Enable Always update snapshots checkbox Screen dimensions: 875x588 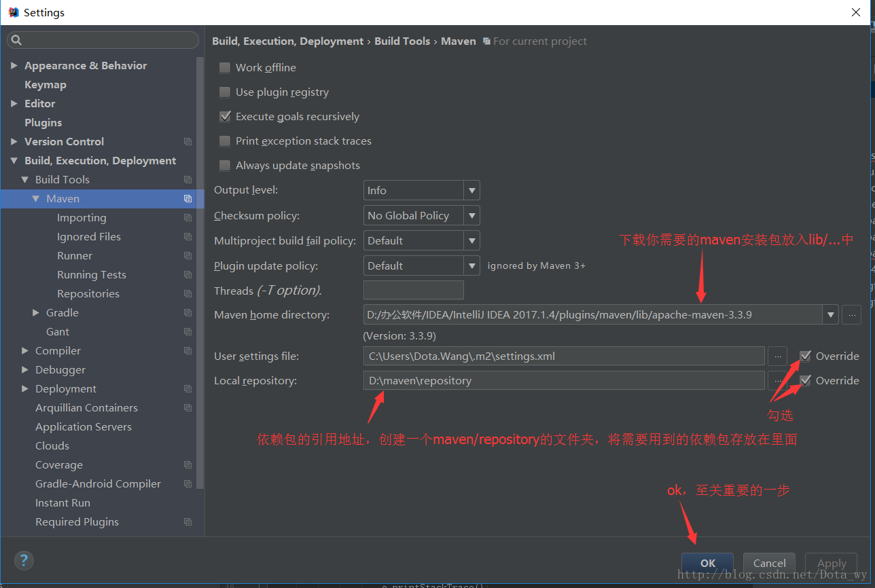coord(225,166)
